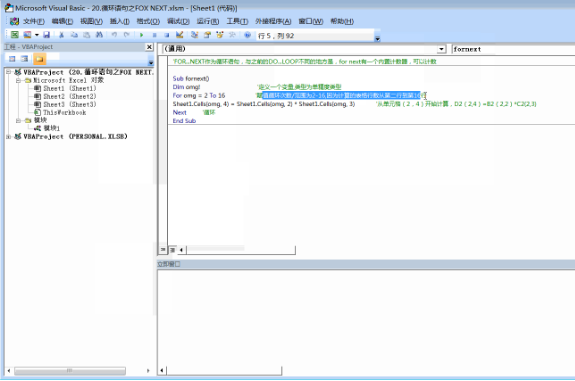The height and width of the screenshot is (381, 575).
Task: Click the Paste toolbar icon
Action: [87, 35]
